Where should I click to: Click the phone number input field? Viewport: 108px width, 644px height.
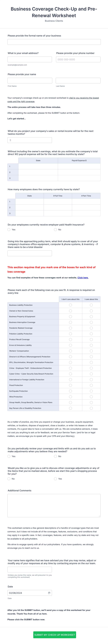point(78,59)
